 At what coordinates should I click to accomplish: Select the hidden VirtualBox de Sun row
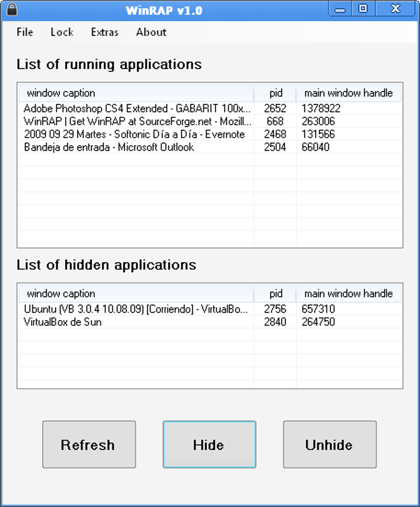click(210, 322)
